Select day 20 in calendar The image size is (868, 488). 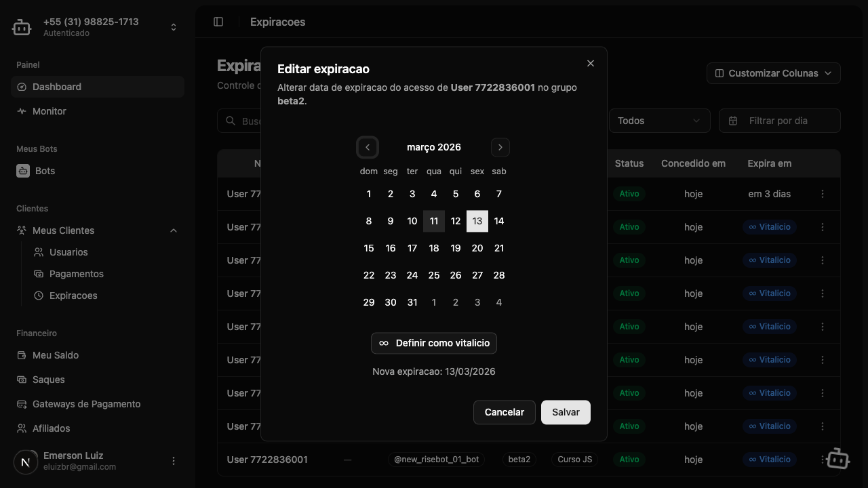tap(477, 248)
